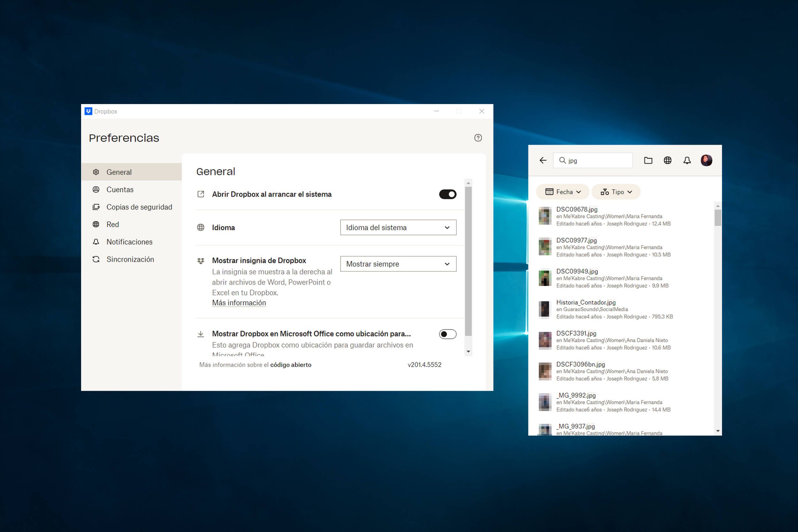
Task: Open the DSC09977.jpg thumbnail
Action: pyautogui.click(x=545, y=247)
